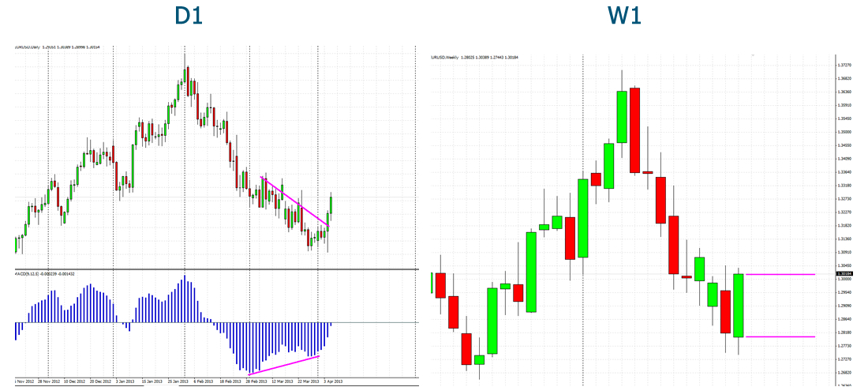
Task: Click the 1.29540 price level on weekly scale
Action: point(845,292)
